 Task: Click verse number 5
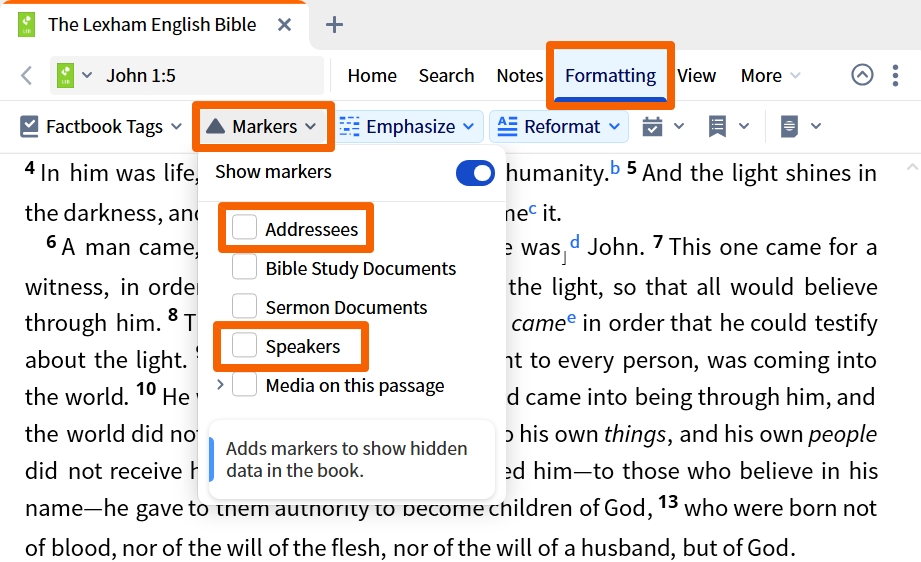point(631,168)
